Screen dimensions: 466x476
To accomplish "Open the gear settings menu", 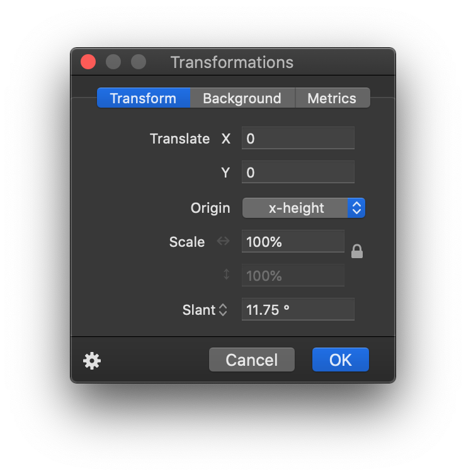I will (x=92, y=361).
